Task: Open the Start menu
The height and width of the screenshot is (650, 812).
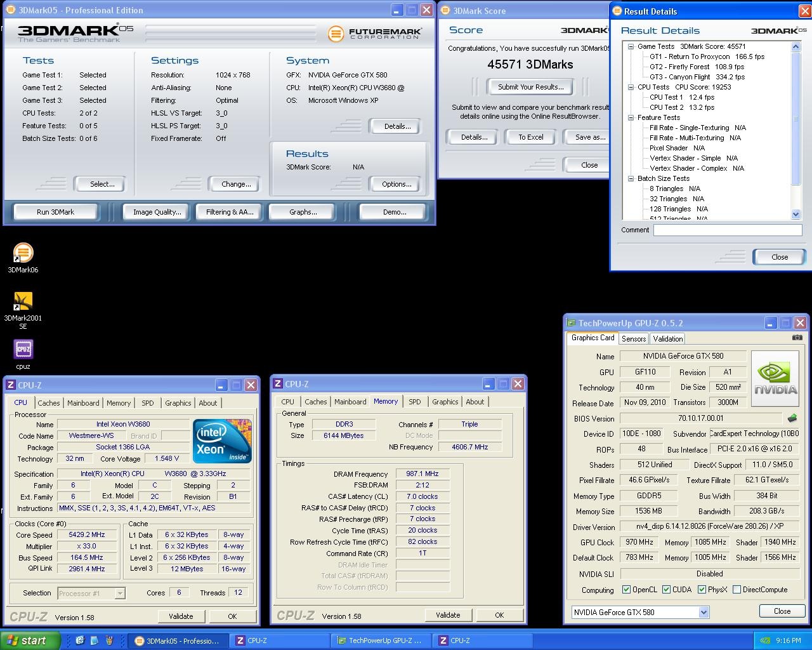Action: point(30,640)
